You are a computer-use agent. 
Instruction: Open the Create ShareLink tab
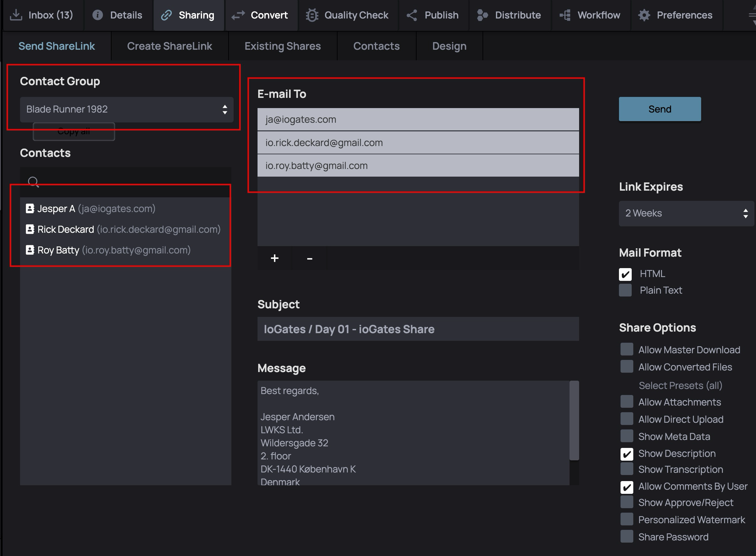(x=170, y=46)
